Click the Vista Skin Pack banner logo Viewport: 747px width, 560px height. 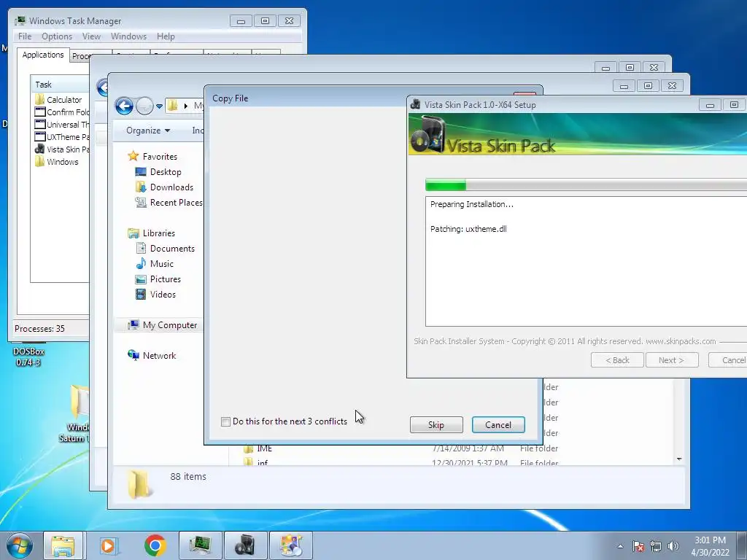[427, 135]
